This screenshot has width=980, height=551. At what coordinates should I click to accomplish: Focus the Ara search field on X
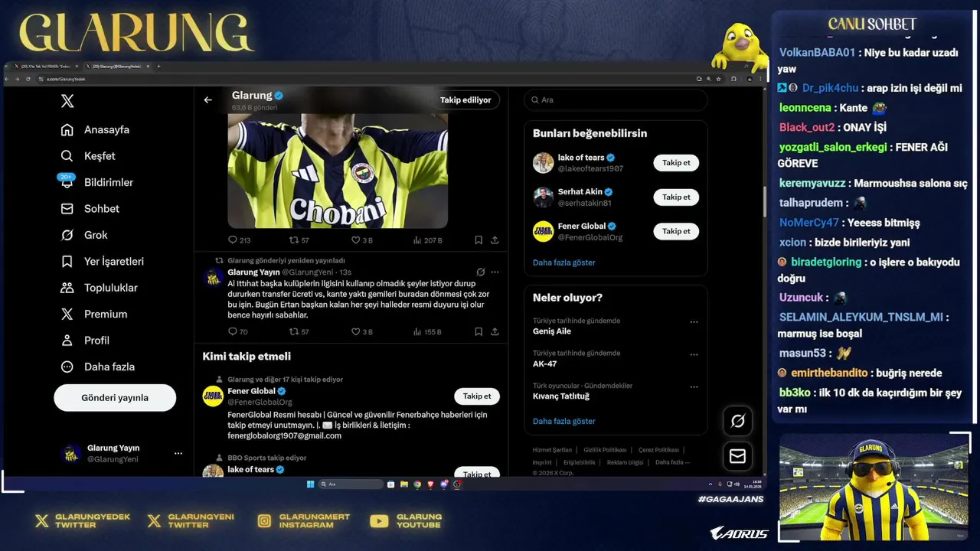pyautogui.click(x=616, y=100)
